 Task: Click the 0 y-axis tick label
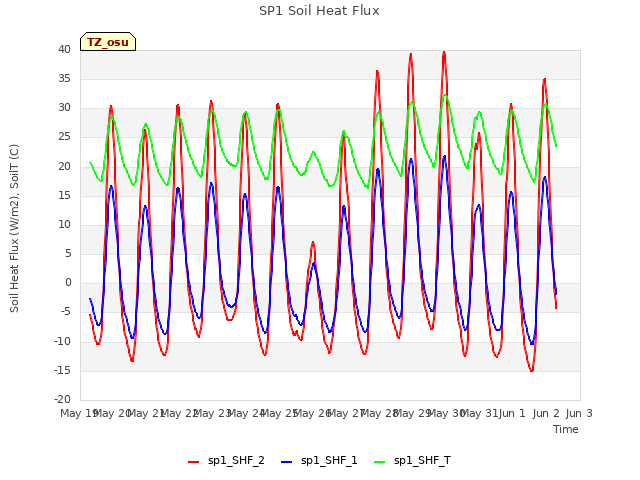point(68,282)
